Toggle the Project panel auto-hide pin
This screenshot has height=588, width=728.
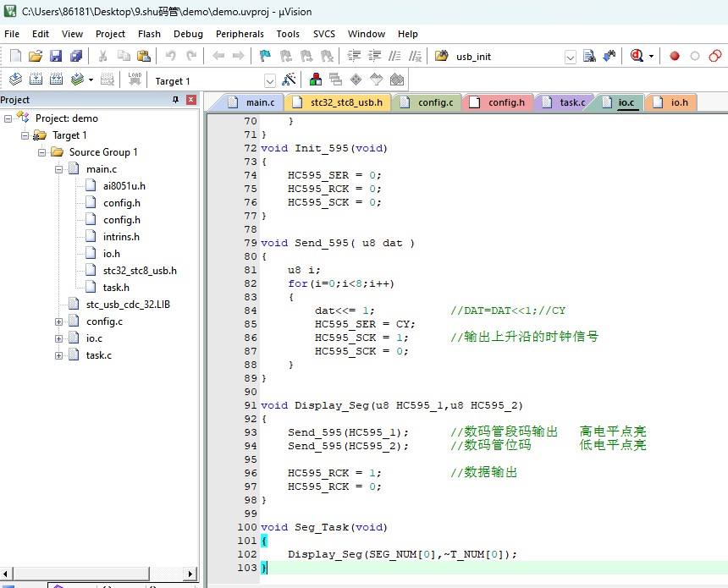176,100
